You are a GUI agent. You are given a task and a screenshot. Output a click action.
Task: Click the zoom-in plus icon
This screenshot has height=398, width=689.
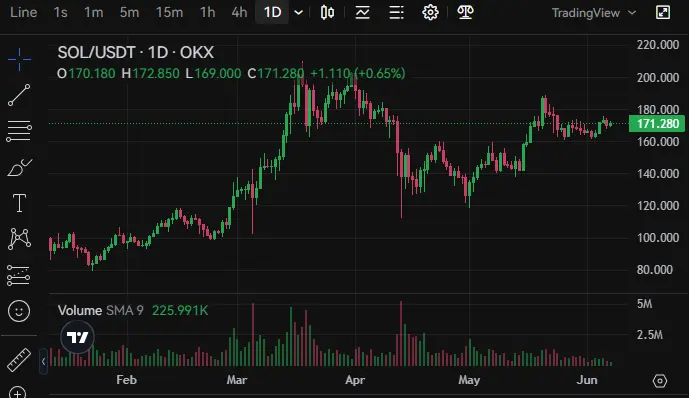pyautogui.click(x=18, y=393)
